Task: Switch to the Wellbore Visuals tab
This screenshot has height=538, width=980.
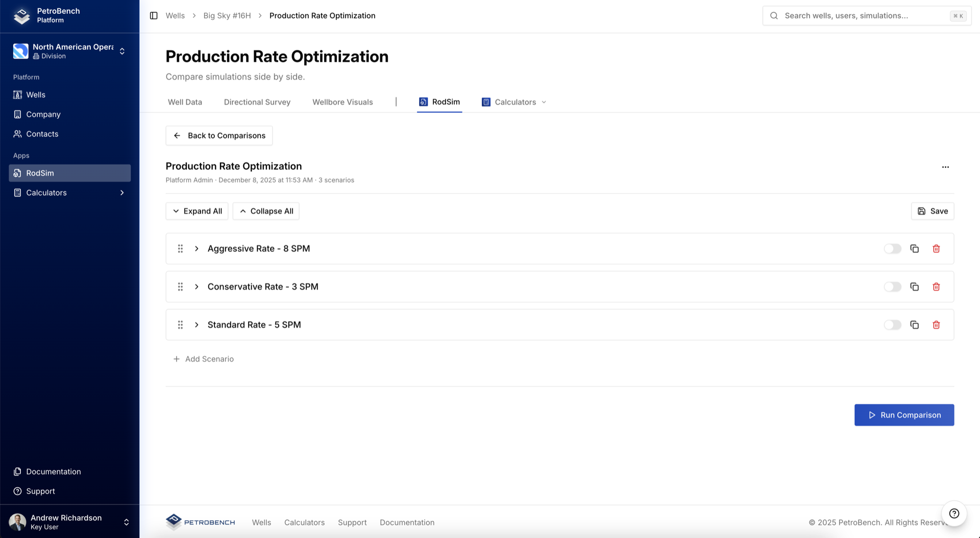Action: click(x=342, y=102)
